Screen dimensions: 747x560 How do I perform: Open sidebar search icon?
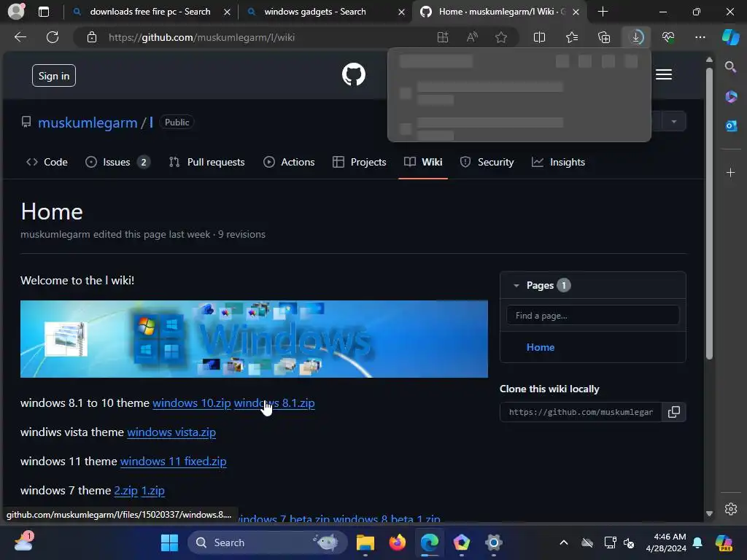tap(730, 67)
